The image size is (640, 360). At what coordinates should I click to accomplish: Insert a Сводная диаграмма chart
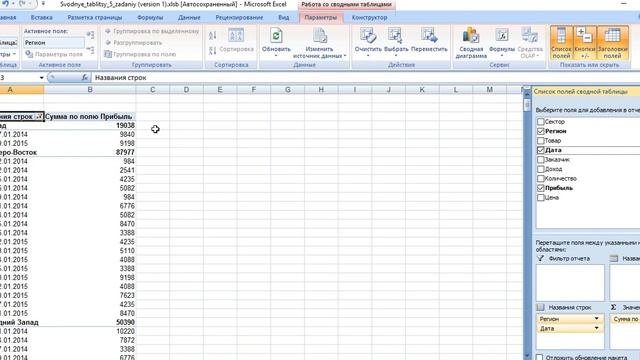coord(471,43)
